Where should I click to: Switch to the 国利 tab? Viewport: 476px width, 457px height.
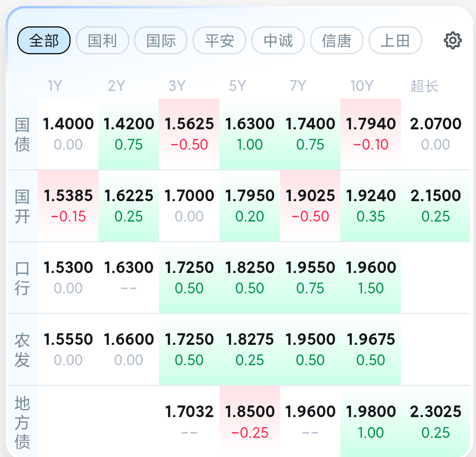(103, 41)
